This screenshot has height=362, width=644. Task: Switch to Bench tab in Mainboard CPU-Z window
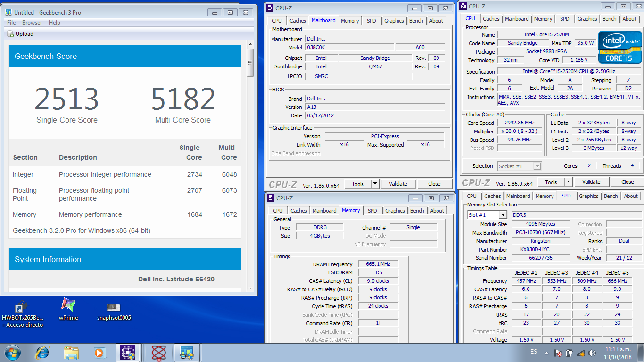point(416,21)
